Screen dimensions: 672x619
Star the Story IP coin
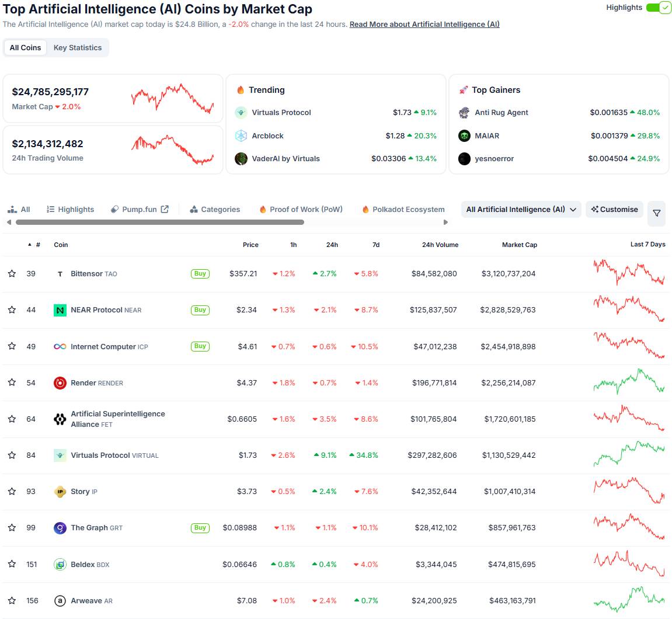point(12,491)
